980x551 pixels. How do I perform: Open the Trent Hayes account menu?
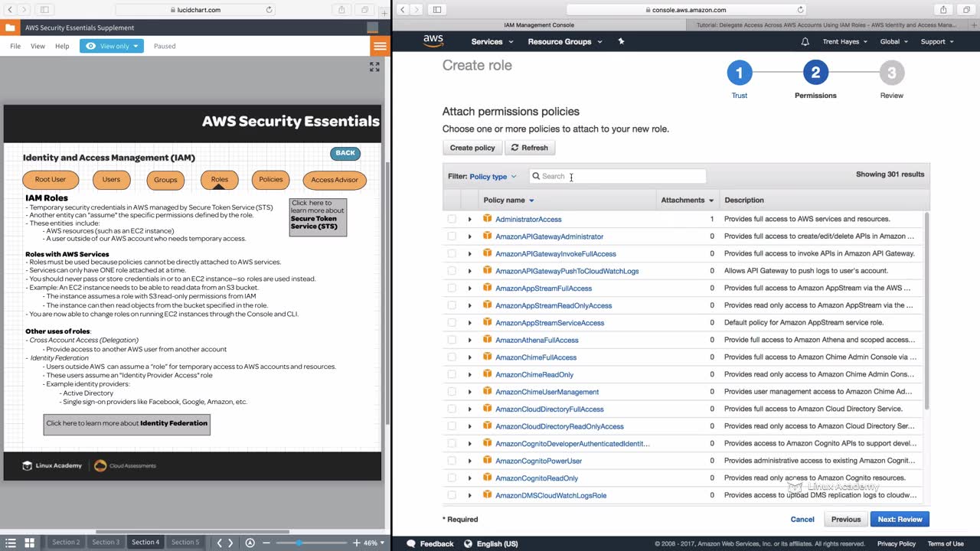845,41
